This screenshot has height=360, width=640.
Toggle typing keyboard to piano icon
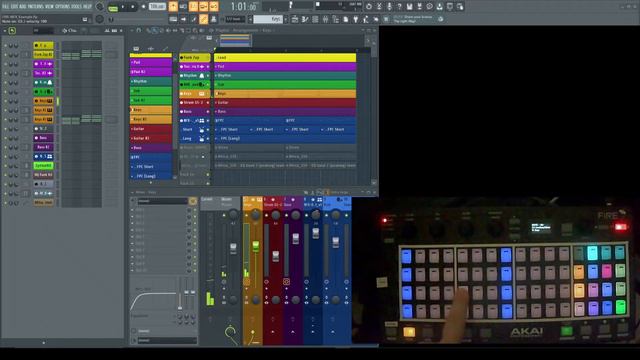point(173,19)
